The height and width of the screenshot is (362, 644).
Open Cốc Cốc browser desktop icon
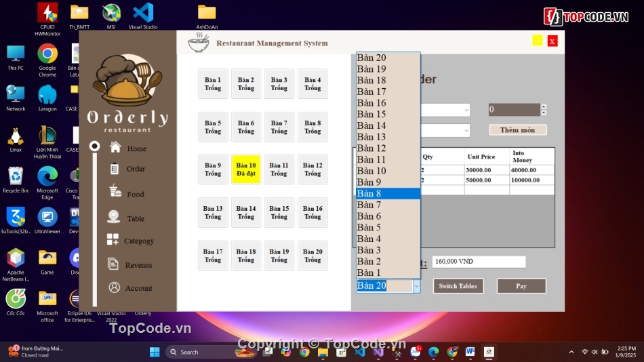pos(16,302)
